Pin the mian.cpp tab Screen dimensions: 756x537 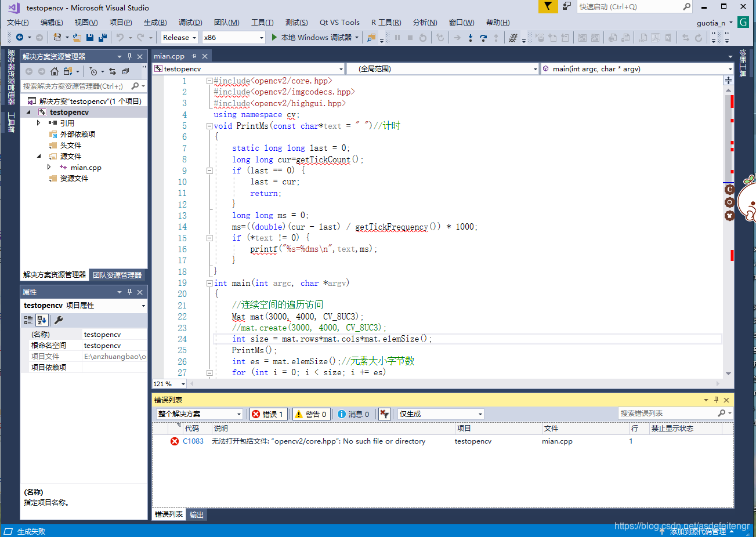(x=194, y=56)
